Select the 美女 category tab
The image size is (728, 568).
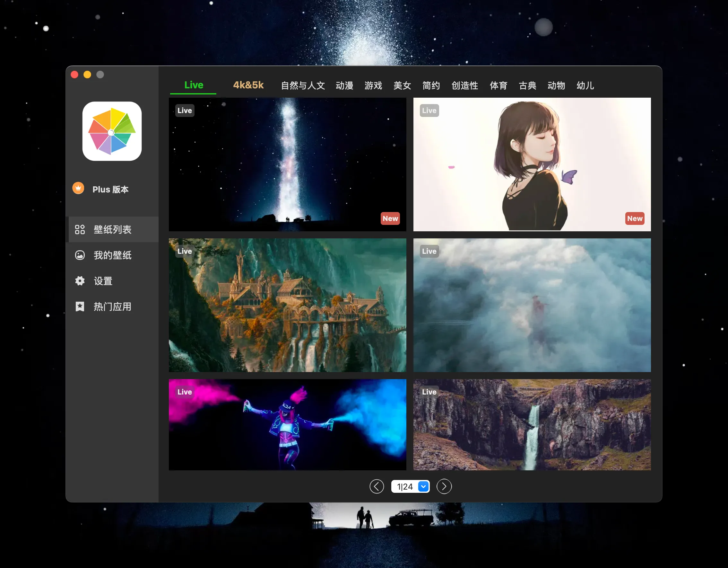click(x=402, y=86)
